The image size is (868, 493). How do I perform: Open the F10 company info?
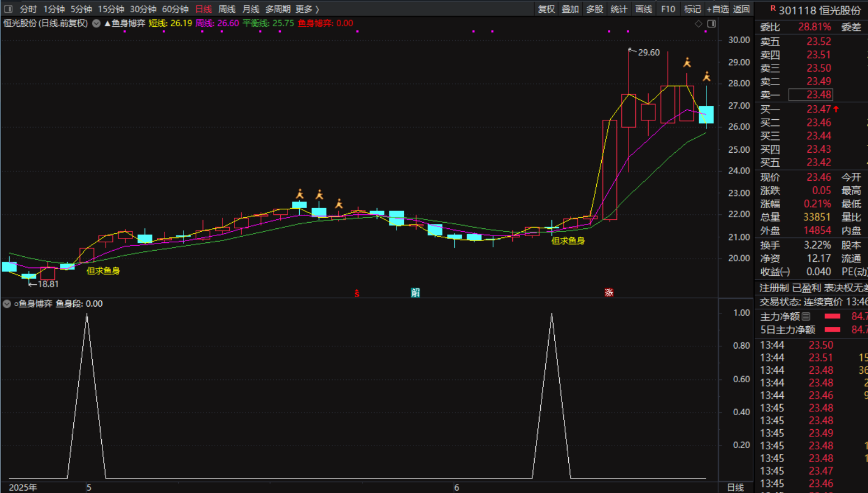(668, 9)
